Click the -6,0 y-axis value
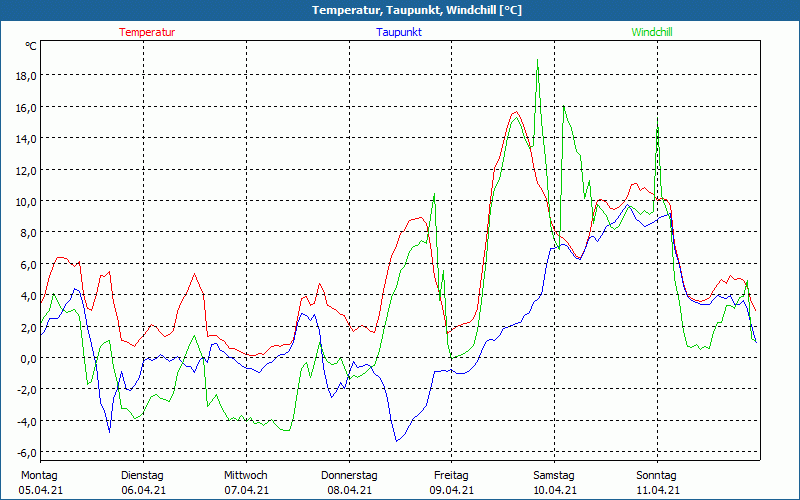 coord(26,452)
